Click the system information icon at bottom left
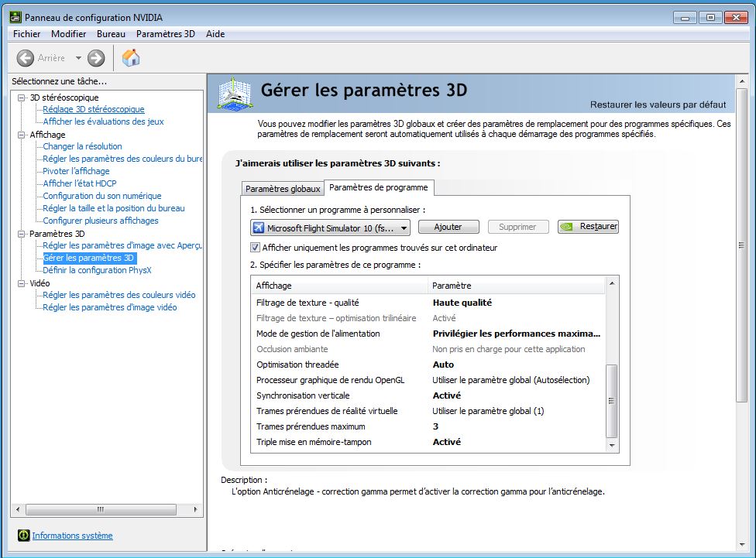This screenshot has height=558, width=756. click(x=23, y=536)
